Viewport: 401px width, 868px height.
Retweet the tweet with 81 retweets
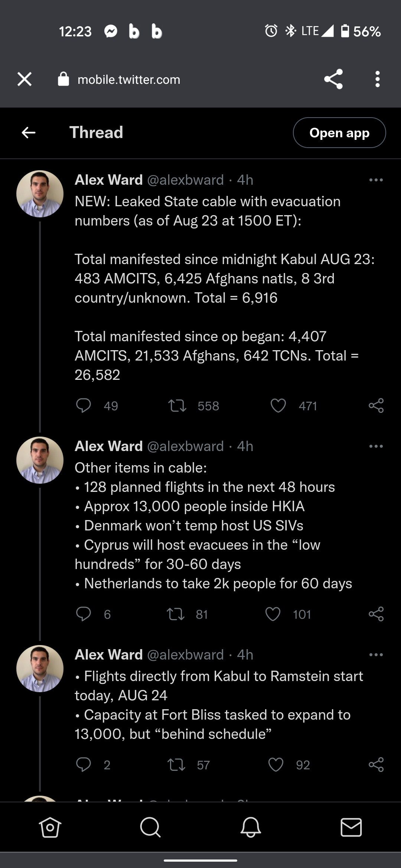coord(176,614)
